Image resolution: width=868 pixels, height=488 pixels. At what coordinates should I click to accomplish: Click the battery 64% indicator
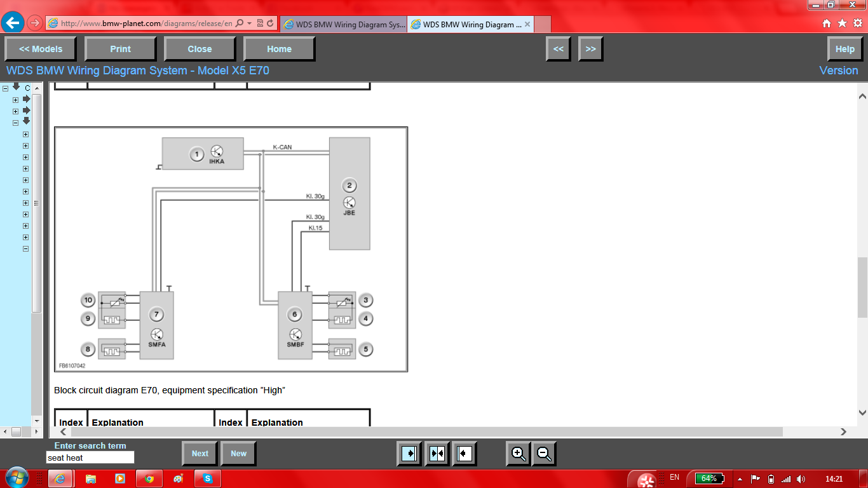click(x=709, y=478)
